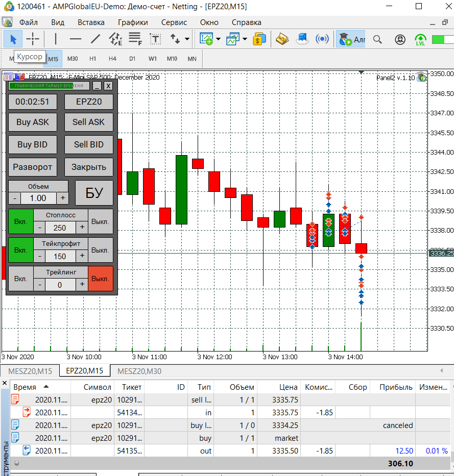
Task: Choose the trendline drawing tool
Action: click(x=95, y=39)
